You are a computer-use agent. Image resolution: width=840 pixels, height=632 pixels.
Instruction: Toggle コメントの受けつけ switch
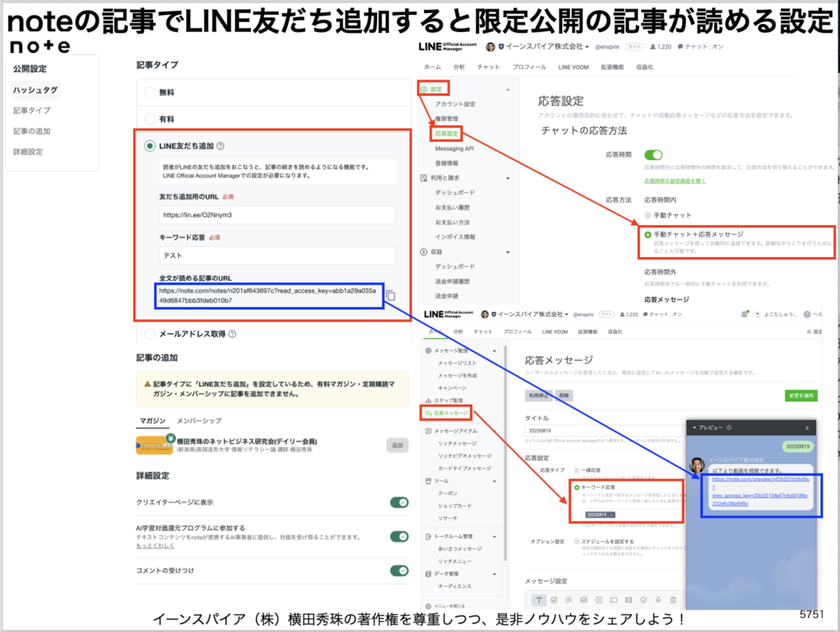point(399,570)
